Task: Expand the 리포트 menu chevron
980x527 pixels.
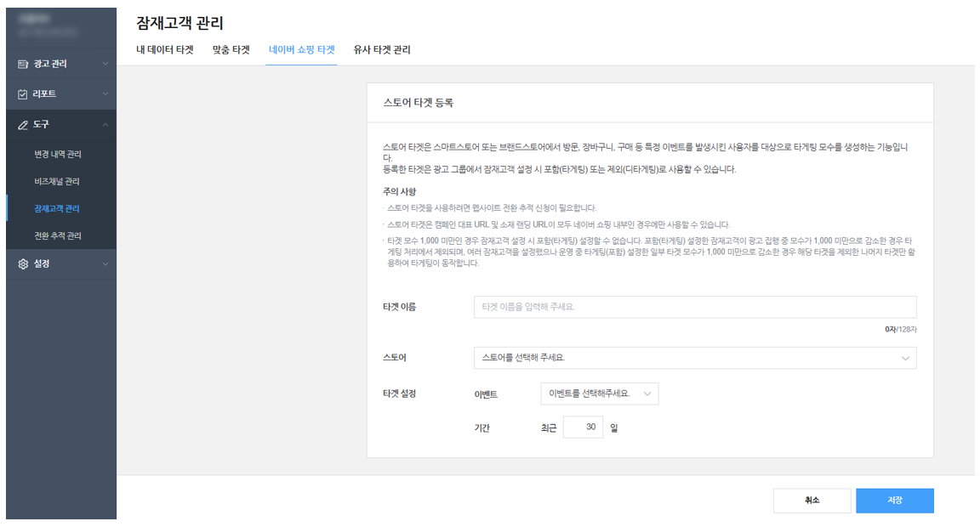Action: pos(105,93)
